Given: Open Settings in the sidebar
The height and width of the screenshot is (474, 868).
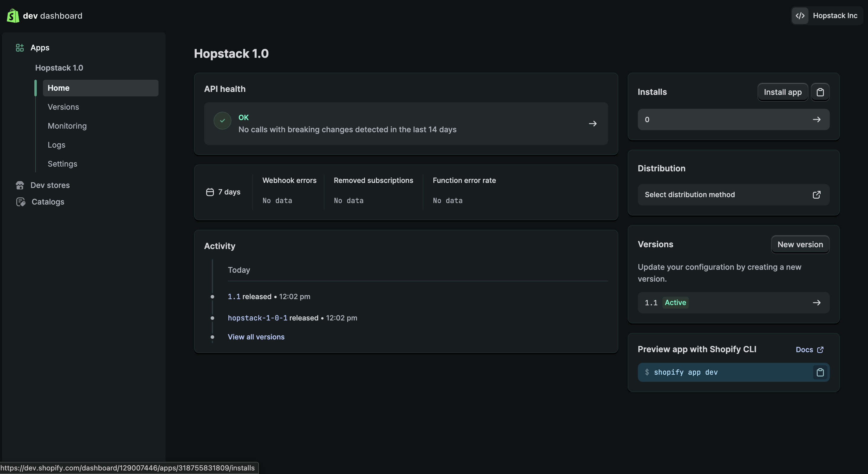Looking at the screenshot, I should point(62,164).
